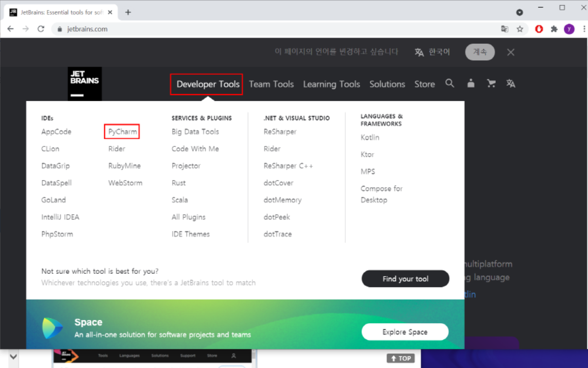The height and width of the screenshot is (368, 588).
Task: Dismiss the language change banner
Action: point(511,52)
